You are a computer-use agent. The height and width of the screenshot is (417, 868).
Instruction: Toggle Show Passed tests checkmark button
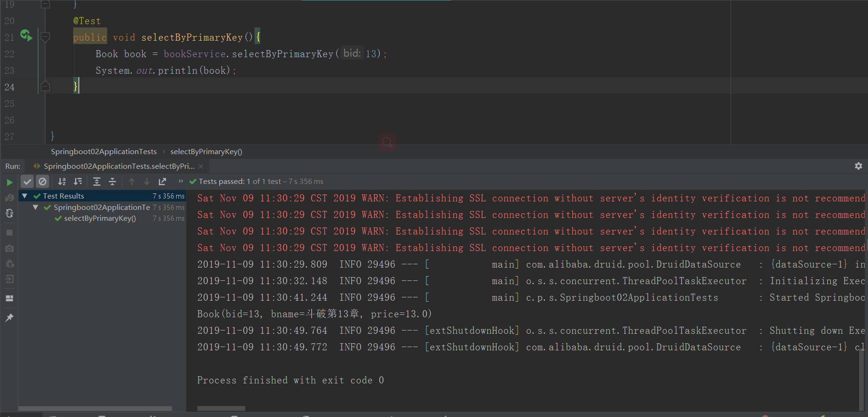tap(27, 182)
